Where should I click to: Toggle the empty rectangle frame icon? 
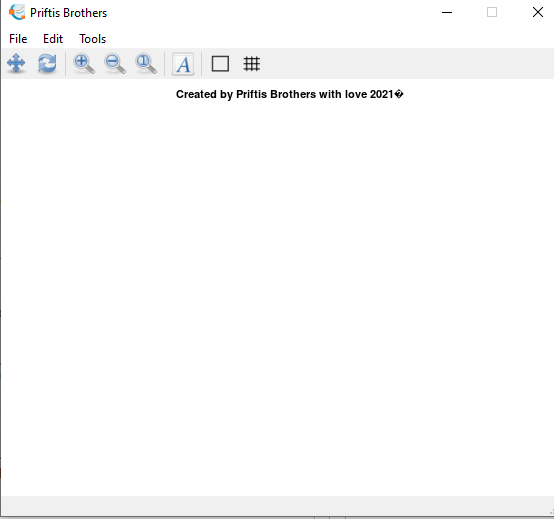[220, 64]
